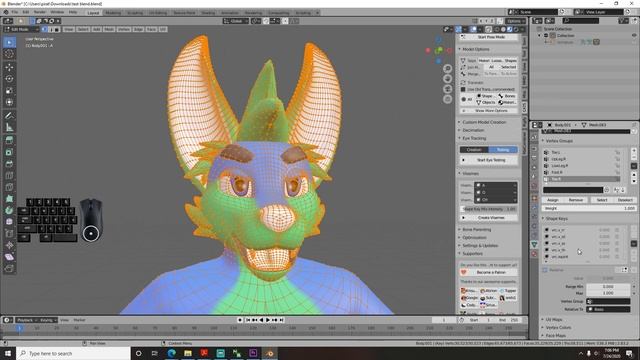
Task: Switch perspective/orthographic gizmo button
Action: pyautogui.click(x=447, y=99)
